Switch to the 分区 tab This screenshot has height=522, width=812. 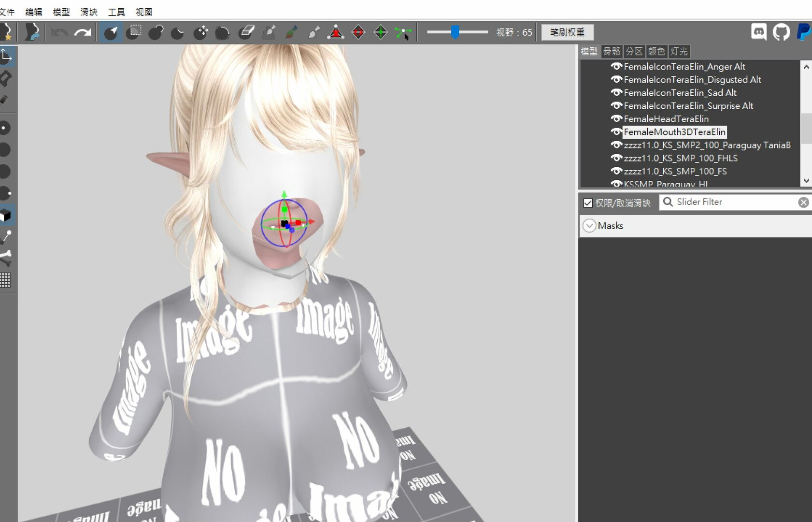point(634,51)
